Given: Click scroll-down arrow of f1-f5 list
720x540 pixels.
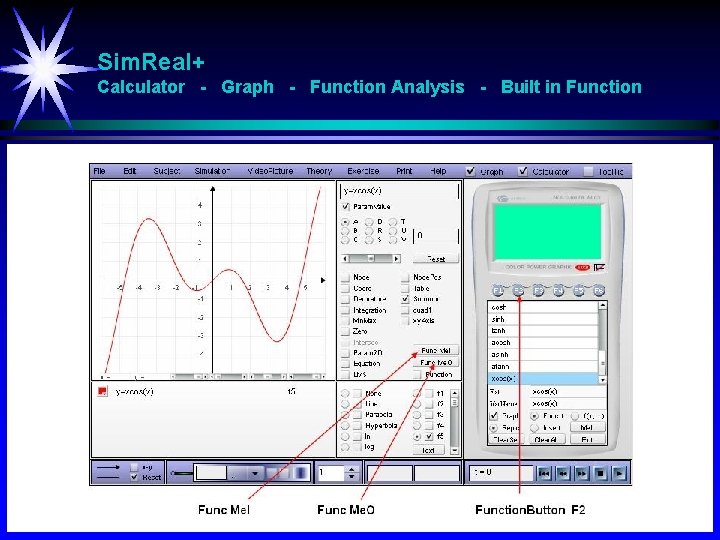Looking at the screenshot, I should 454,451.
